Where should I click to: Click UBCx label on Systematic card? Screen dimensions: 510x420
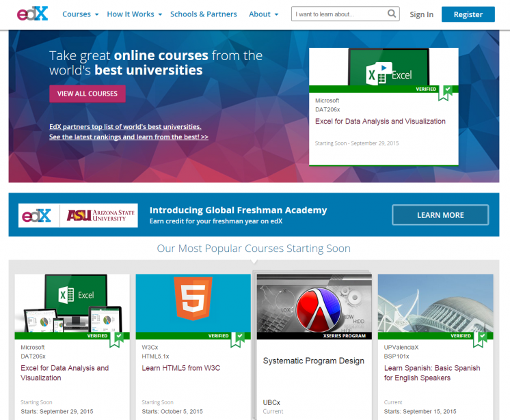click(x=271, y=402)
